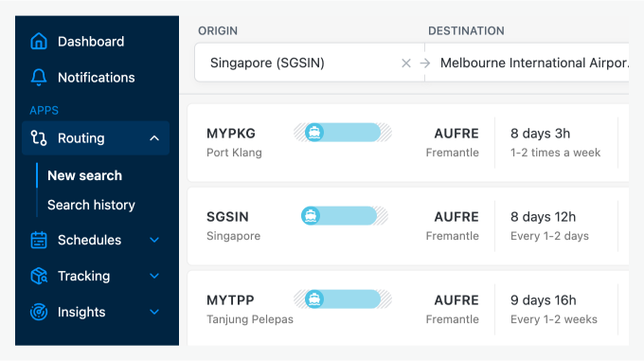The height and width of the screenshot is (361, 644).
Task: Open Notifications from sidebar
Action: (x=96, y=78)
